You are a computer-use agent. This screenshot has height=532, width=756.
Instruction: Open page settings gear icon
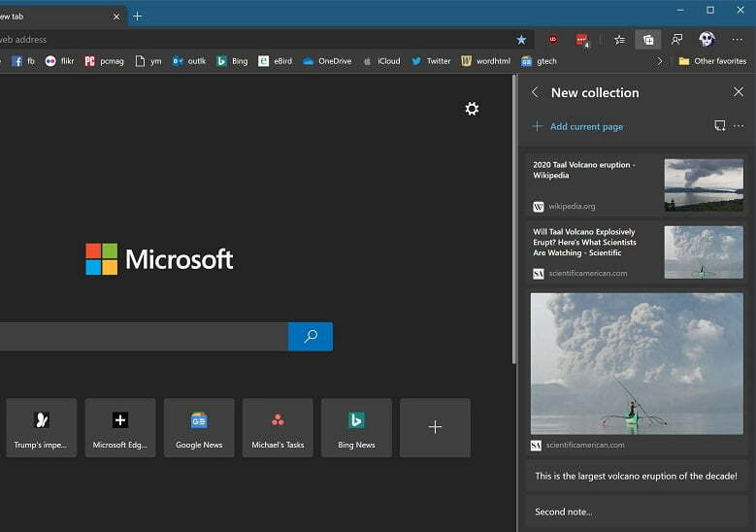point(472,109)
